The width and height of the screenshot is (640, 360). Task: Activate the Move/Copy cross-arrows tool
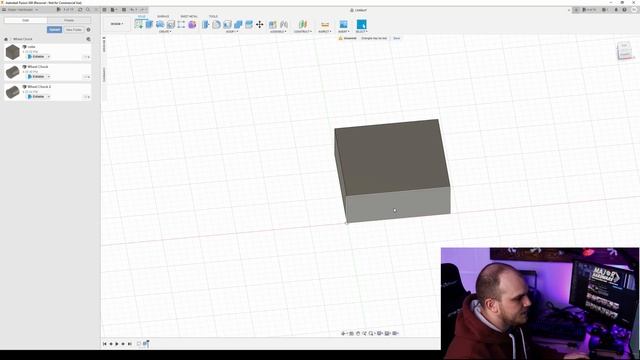pyautogui.click(x=260, y=24)
